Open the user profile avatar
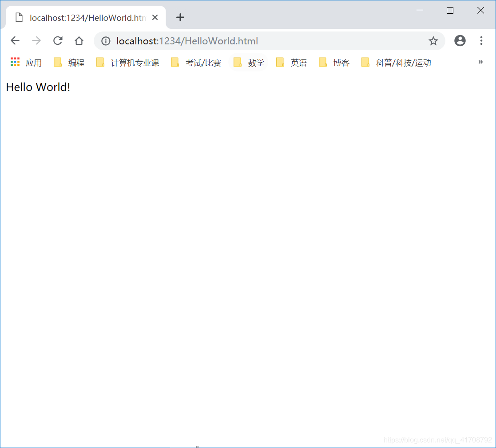The width and height of the screenshot is (496, 448). 460,41
